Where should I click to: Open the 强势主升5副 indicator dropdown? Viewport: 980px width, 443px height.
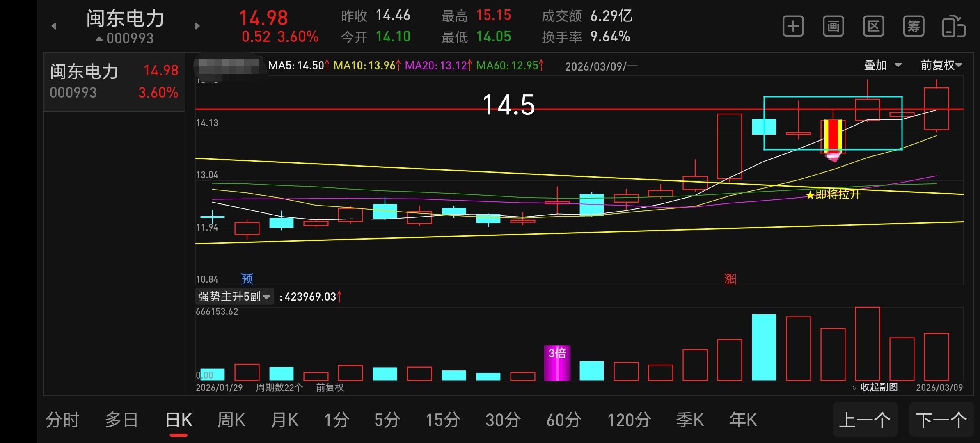(x=234, y=297)
